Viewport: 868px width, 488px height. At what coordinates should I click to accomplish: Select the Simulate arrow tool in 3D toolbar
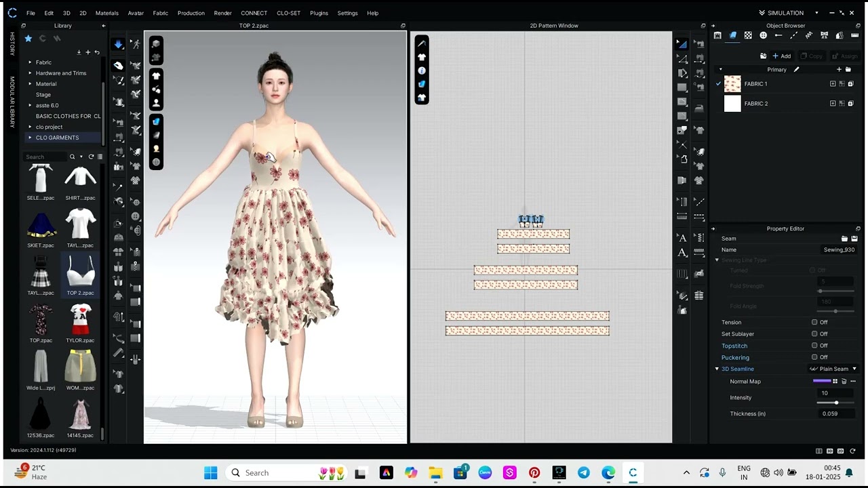[119, 44]
